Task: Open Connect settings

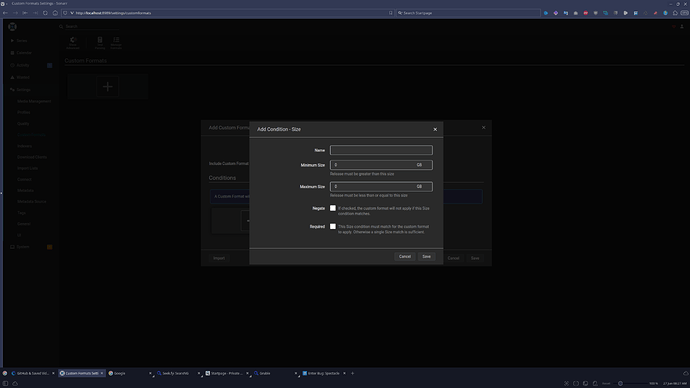Action: point(24,179)
